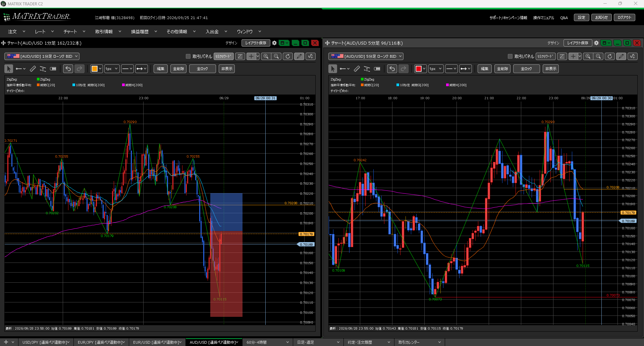Image resolution: width=644 pixels, height=346 pixels.
Task: Switch to the EUR/USD tab at bottom
Action: click(x=157, y=342)
